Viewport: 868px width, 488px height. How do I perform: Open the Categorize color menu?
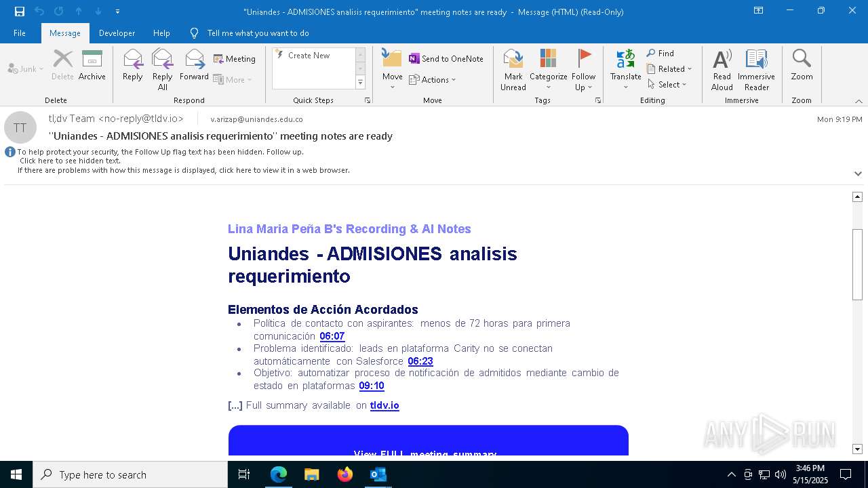549,70
